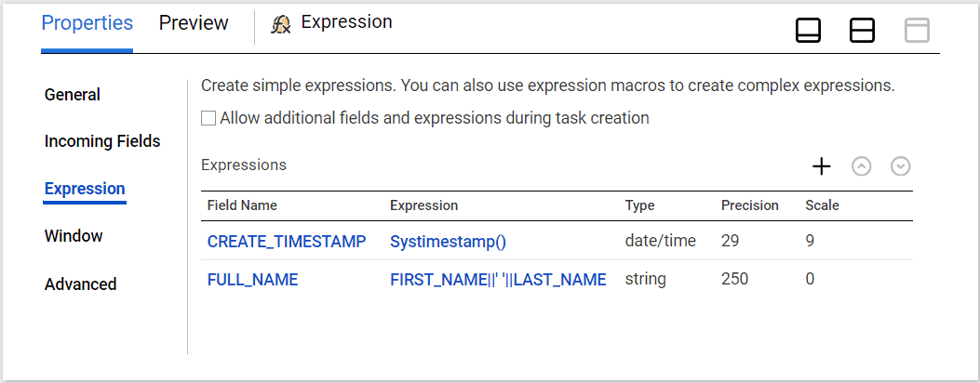
Task: Dock the panel to the bottom layout icon
Action: (x=808, y=31)
